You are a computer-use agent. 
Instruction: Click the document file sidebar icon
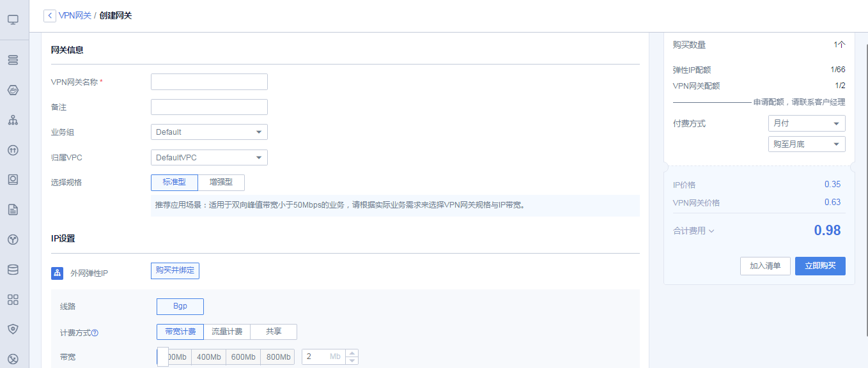coord(13,210)
